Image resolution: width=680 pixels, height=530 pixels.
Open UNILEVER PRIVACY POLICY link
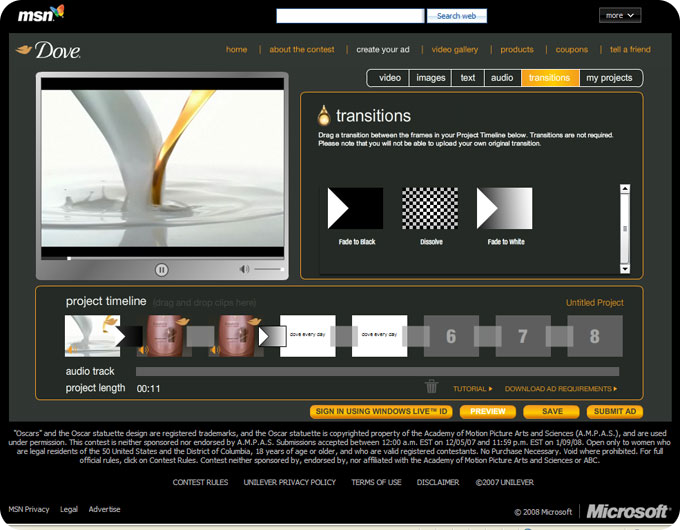click(x=290, y=482)
